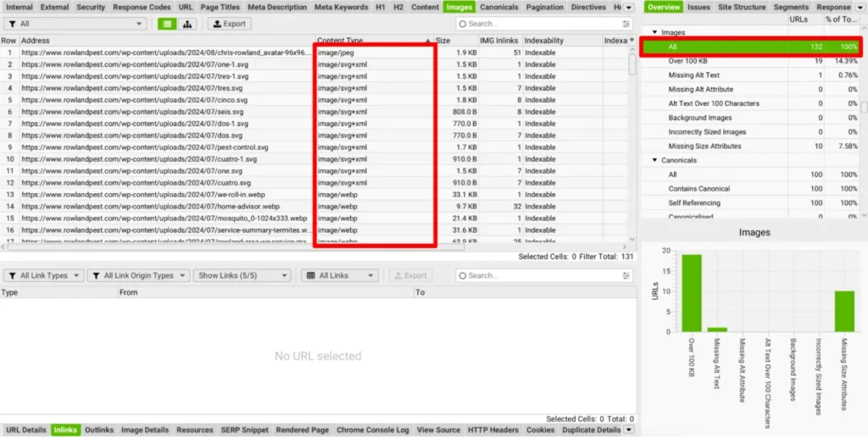The image size is (868, 437).
Task: Click the Over 100 KB chart bar
Action: [692, 292]
